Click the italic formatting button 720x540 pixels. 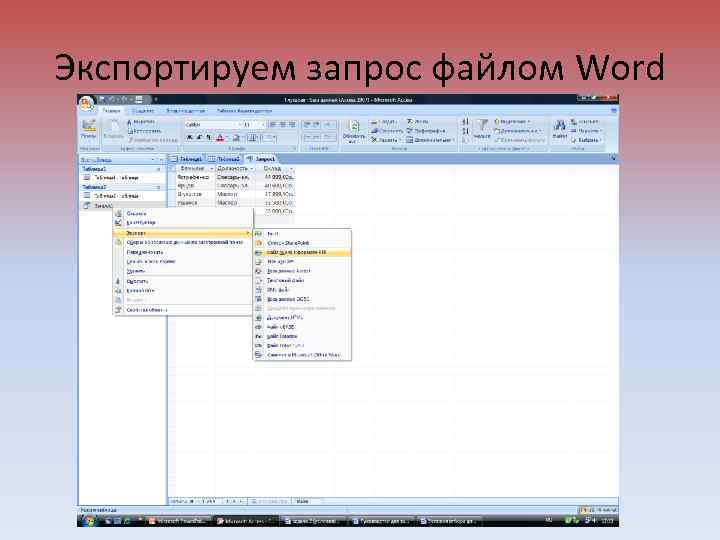199,137
